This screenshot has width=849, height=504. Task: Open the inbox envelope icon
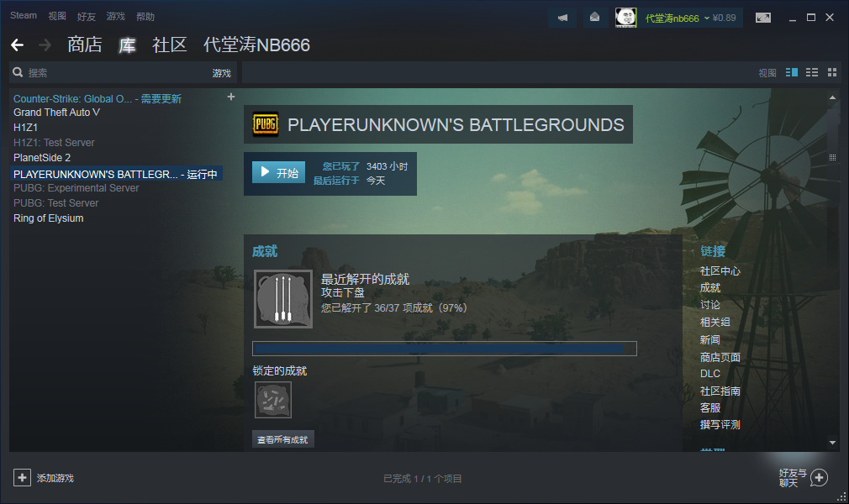tap(594, 18)
